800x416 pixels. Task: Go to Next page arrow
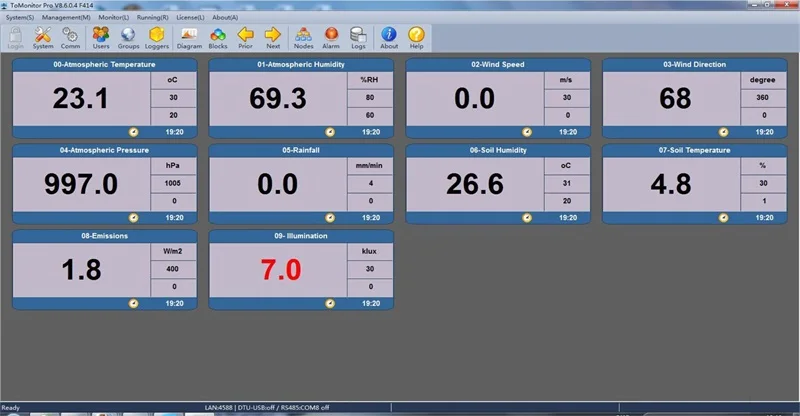[x=273, y=36]
